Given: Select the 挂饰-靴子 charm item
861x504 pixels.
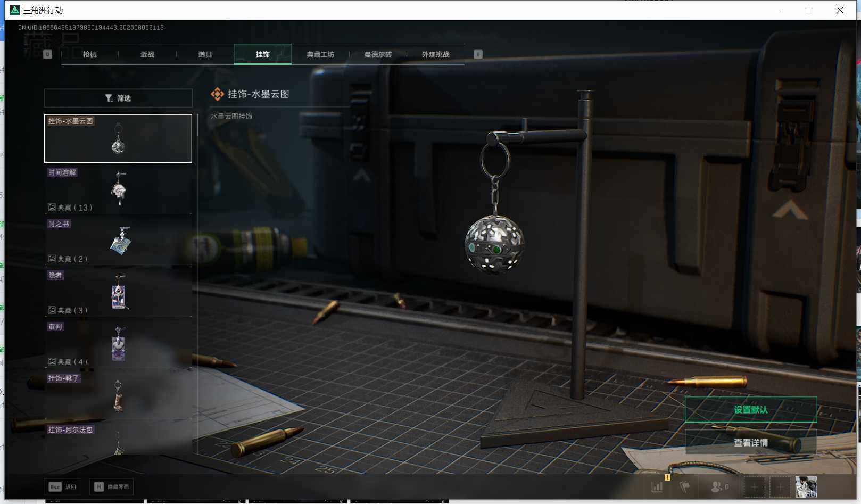Looking at the screenshot, I should pos(118,395).
